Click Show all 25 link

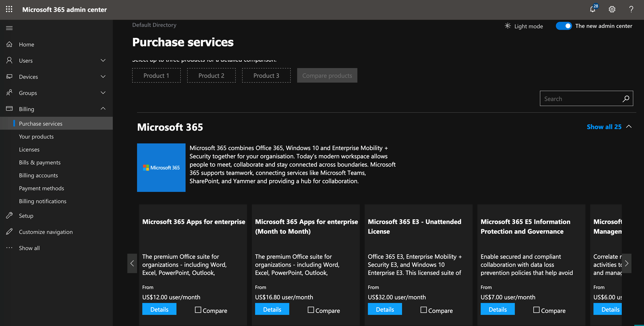point(604,127)
